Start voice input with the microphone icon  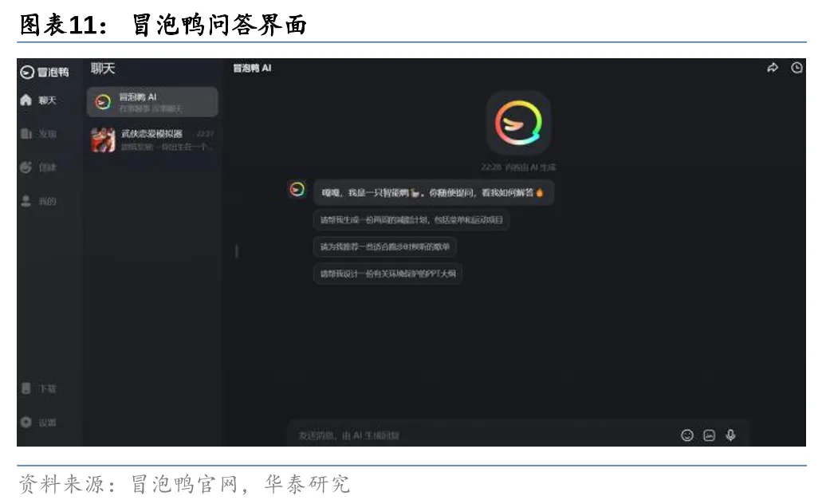coord(730,435)
